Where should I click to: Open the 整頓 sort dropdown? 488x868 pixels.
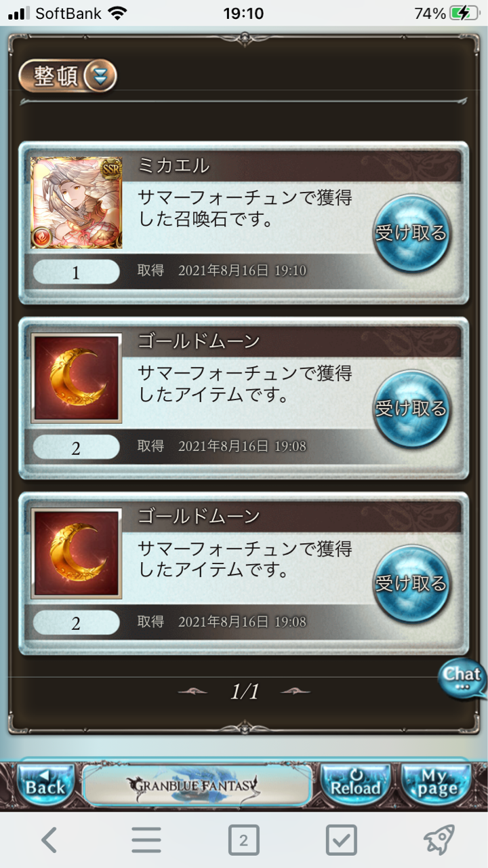(67, 76)
